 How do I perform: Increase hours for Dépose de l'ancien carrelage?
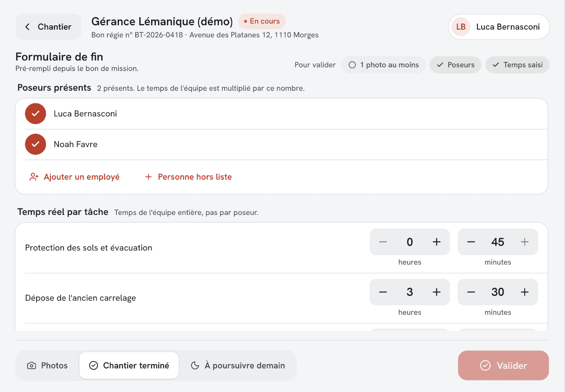coord(437,292)
